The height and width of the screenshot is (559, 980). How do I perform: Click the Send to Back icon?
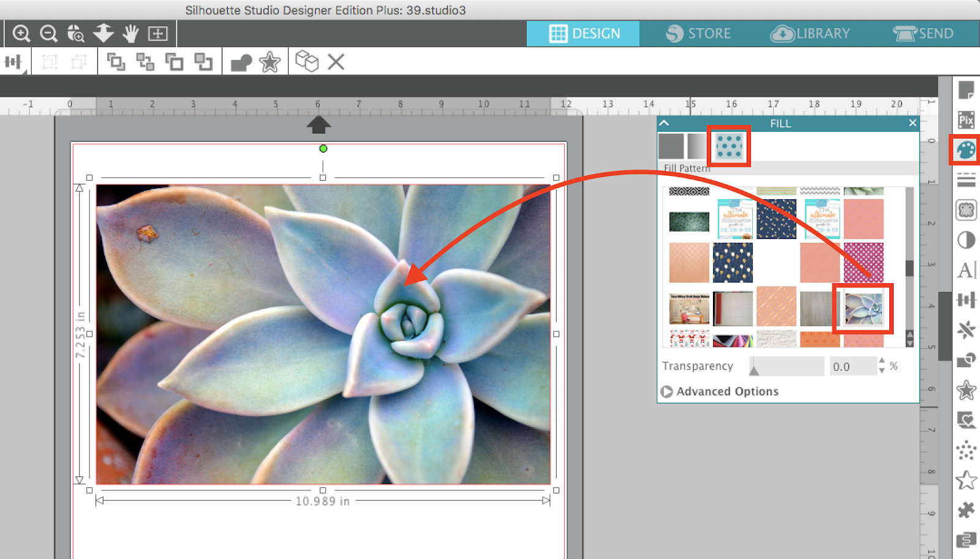pos(145,62)
